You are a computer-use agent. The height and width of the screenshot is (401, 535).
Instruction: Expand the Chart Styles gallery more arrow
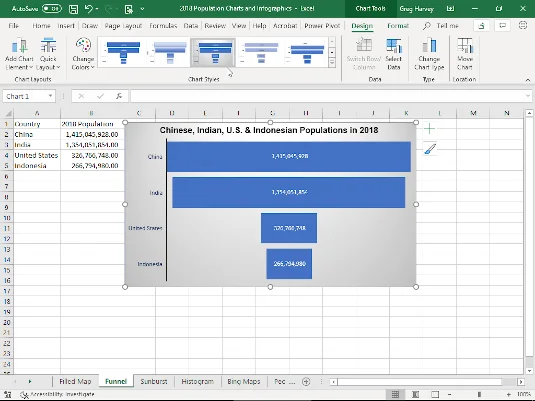pyautogui.click(x=332, y=62)
